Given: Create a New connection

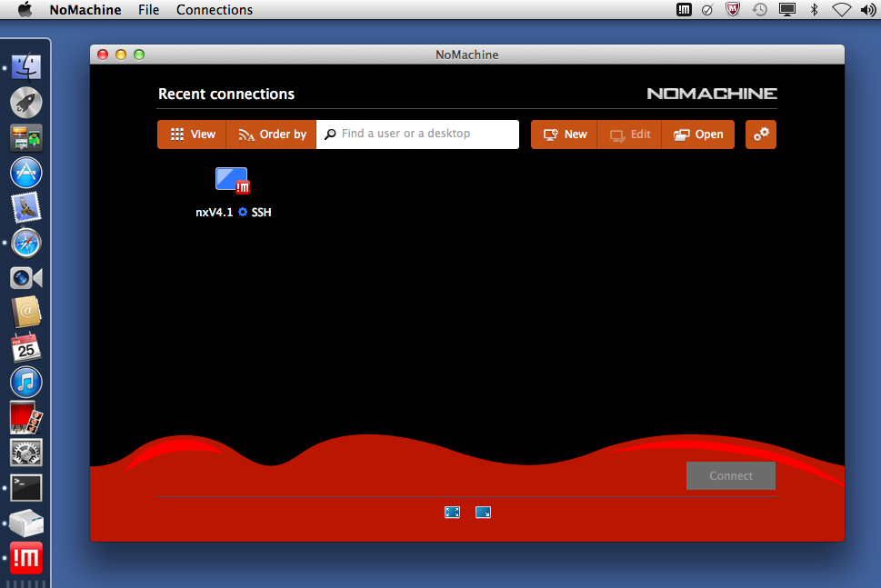Looking at the screenshot, I should tap(564, 135).
